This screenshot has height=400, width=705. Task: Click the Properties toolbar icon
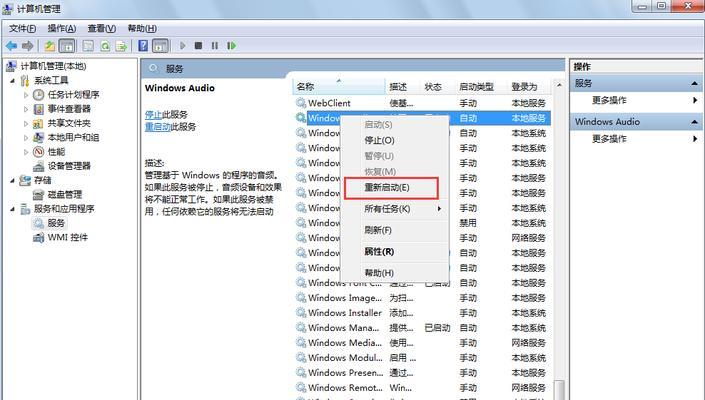pyautogui.click(x=89, y=45)
